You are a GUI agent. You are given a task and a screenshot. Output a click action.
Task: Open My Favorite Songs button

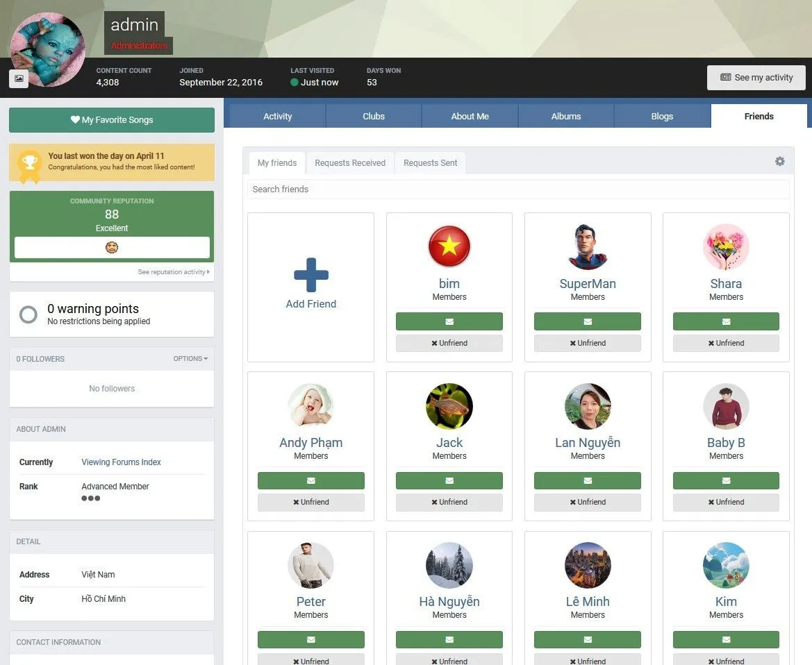point(112,120)
